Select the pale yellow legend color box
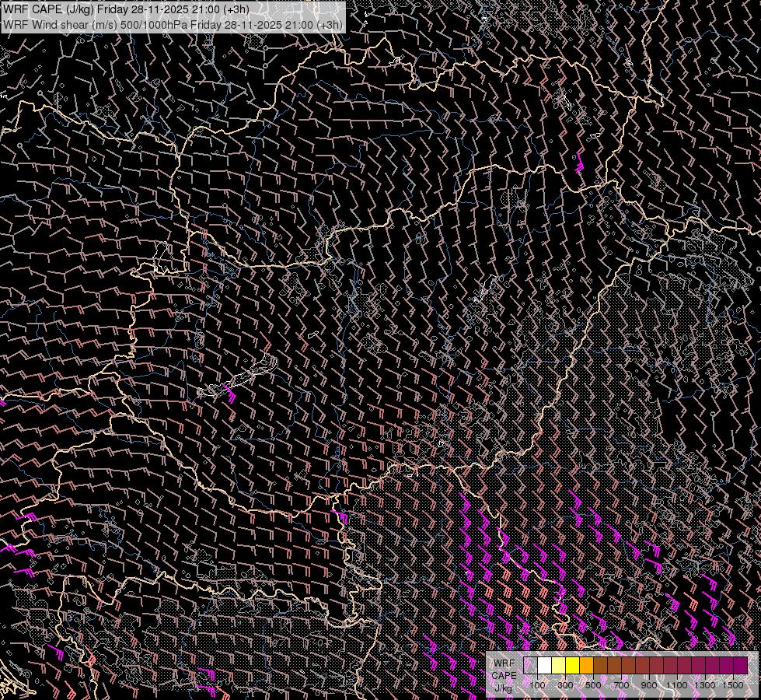Image resolution: width=761 pixels, height=700 pixels. tap(559, 665)
